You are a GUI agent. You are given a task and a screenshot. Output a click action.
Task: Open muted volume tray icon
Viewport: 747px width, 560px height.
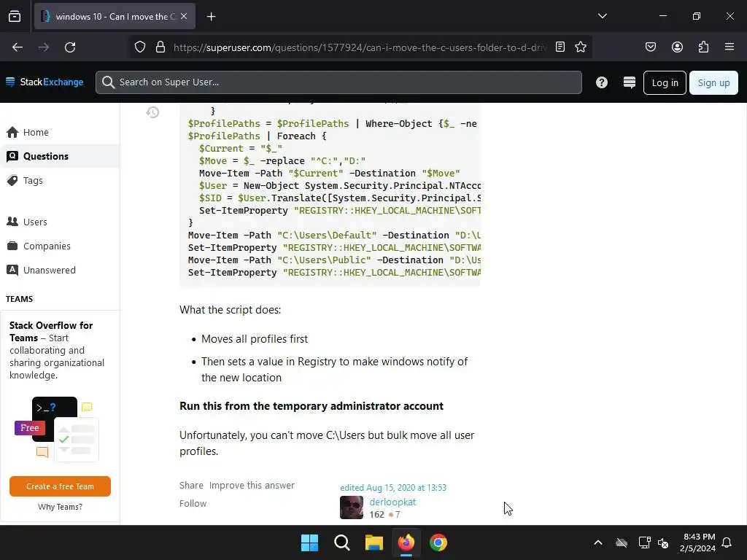click(x=662, y=542)
